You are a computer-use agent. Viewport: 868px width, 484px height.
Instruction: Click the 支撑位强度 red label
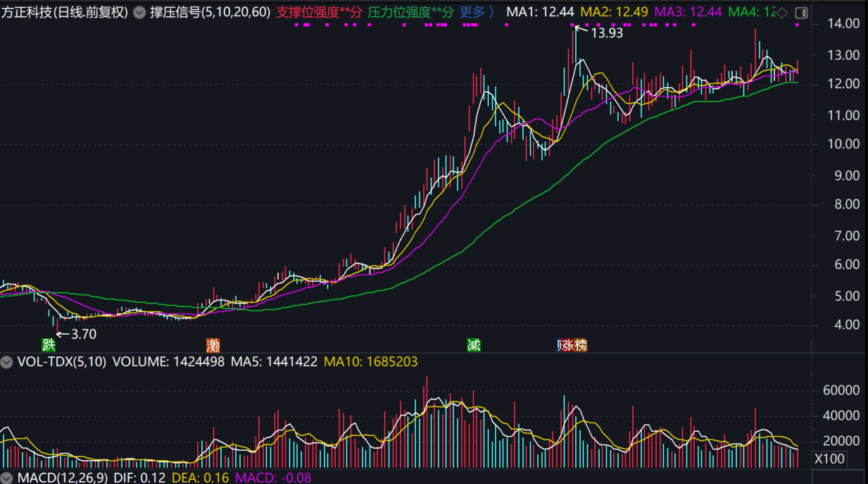point(319,12)
